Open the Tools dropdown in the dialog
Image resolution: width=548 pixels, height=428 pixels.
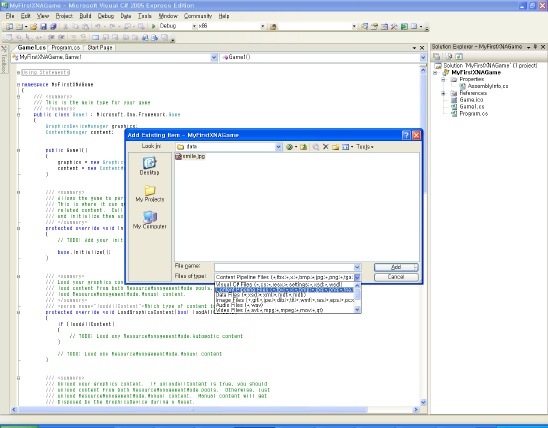365,147
